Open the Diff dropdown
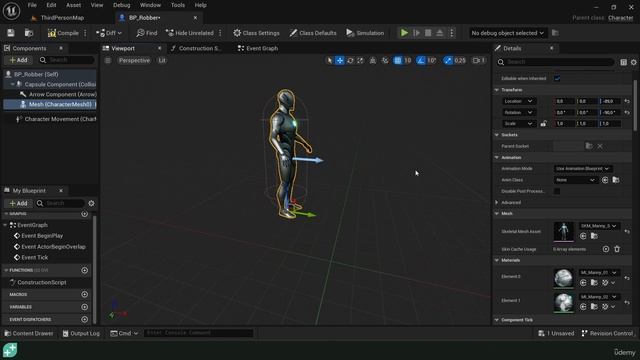The height and width of the screenshot is (360, 640). click(109, 33)
